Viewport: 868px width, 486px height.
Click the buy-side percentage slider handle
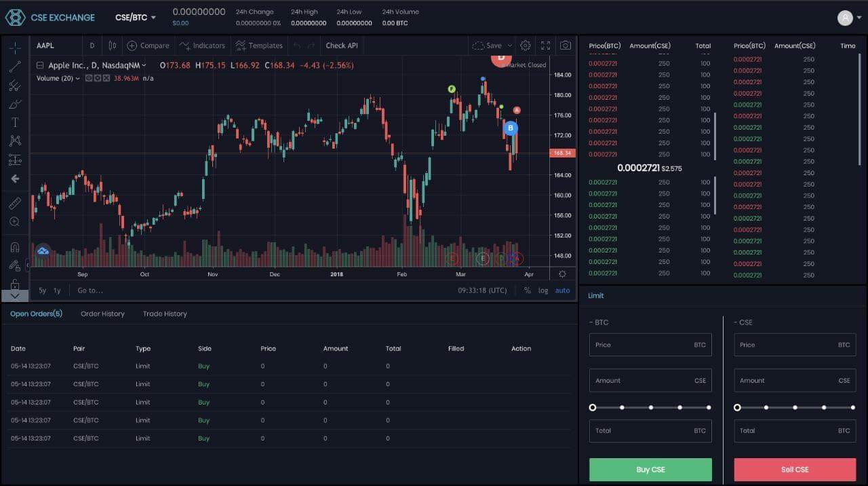pos(593,407)
